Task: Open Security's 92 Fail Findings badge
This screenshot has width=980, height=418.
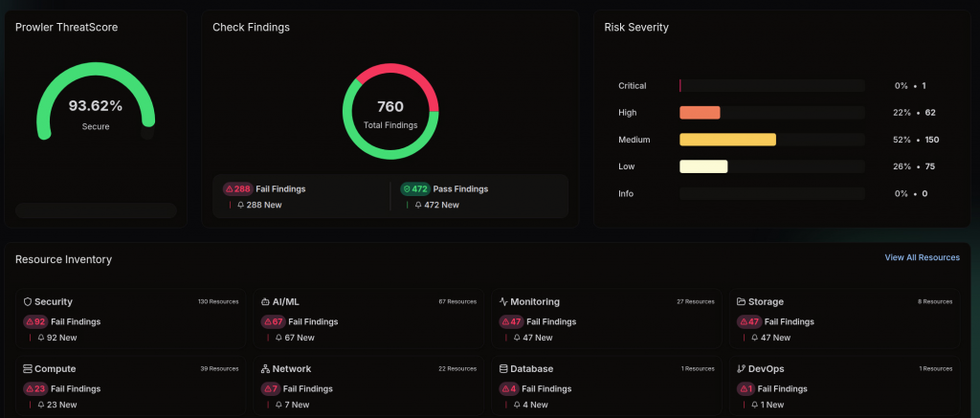Action: tap(35, 321)
